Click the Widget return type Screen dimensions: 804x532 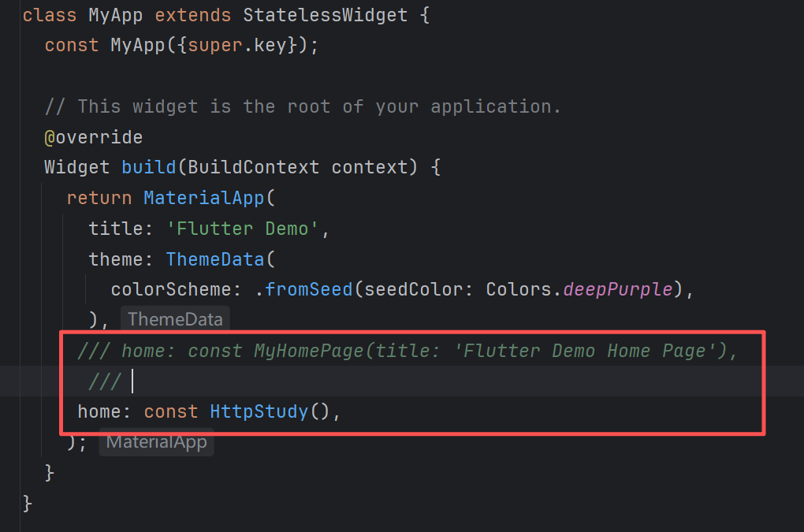point(77,167)
